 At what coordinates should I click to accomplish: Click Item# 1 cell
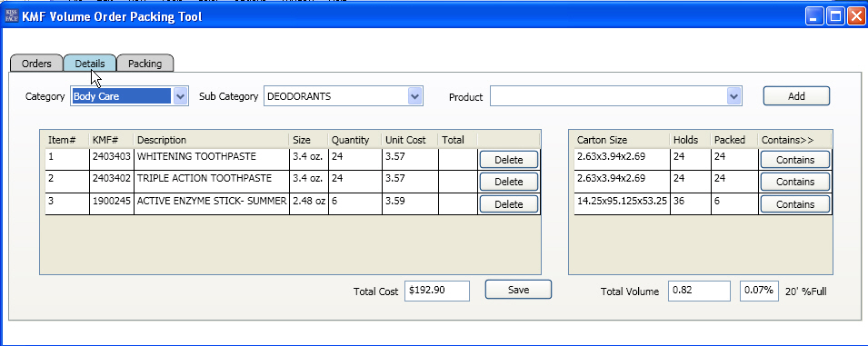[x=67, y=159]
